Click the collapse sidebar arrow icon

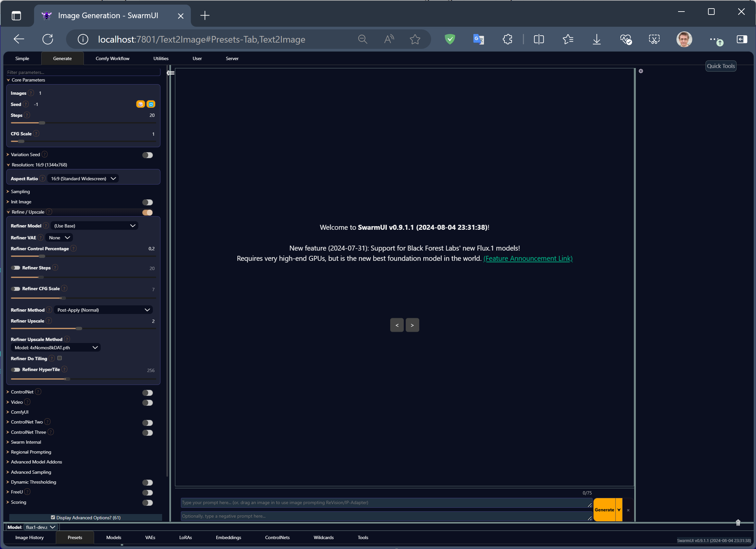[170, 73]
